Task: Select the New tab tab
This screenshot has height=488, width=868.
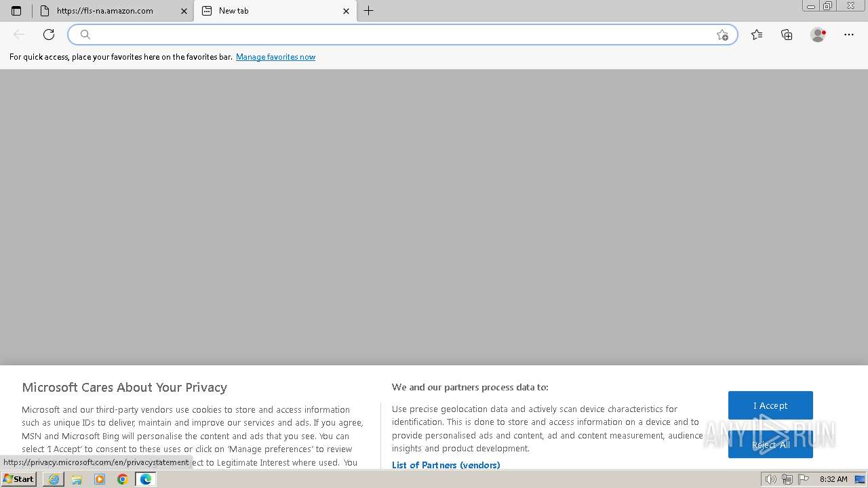Action: click(275, 11)
